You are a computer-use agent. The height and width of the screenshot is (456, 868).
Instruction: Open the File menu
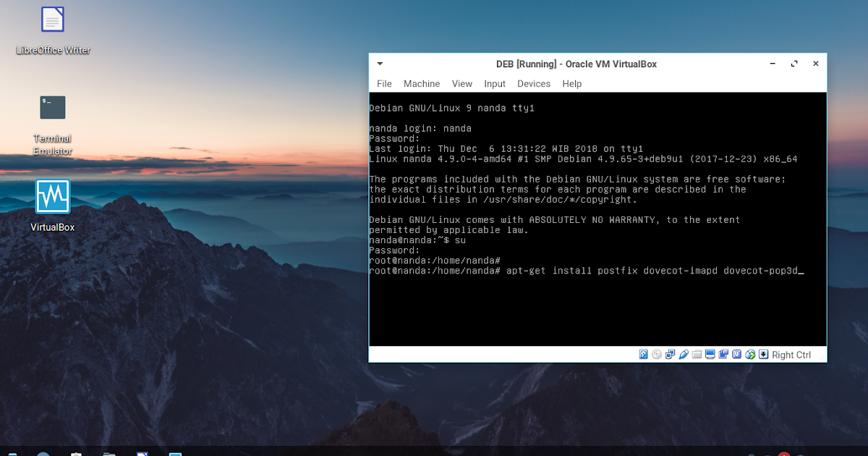384,84
